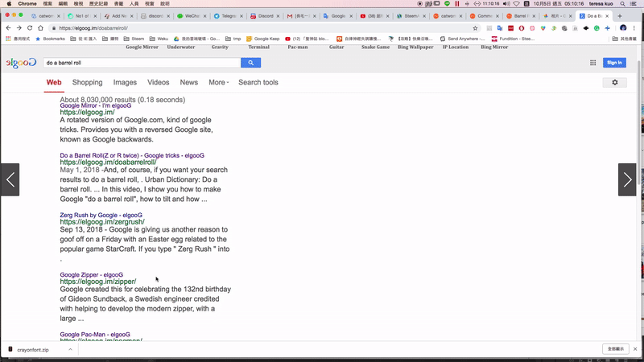Open the Apple menu

pos(9,4)
